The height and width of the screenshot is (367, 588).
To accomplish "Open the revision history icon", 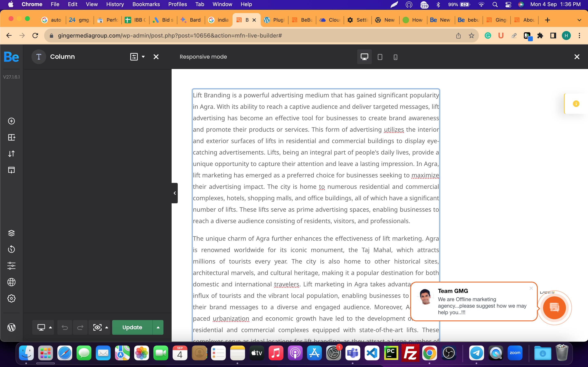I will [11, 249].
